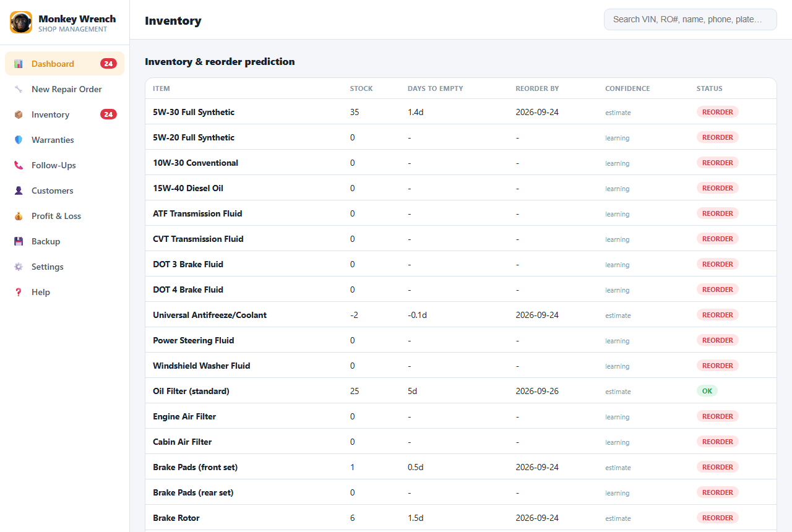This screenshot has height=532, width=792.
Task: Click the OK status badge for Oil Filter
Action: [x=707, y=391]
